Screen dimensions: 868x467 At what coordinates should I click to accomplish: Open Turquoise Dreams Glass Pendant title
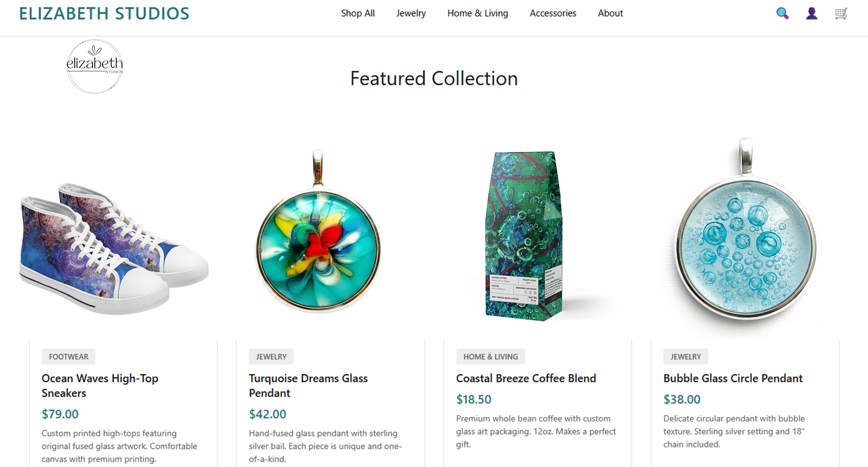point(308,386)
